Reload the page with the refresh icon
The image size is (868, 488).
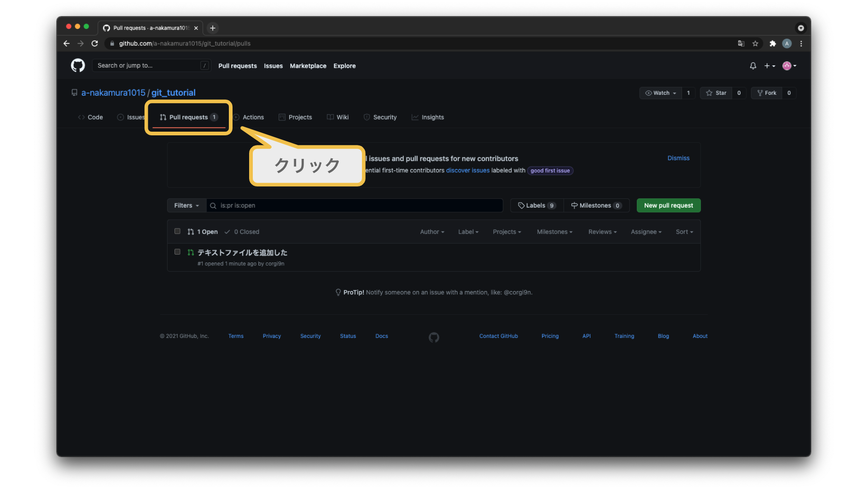95,43
